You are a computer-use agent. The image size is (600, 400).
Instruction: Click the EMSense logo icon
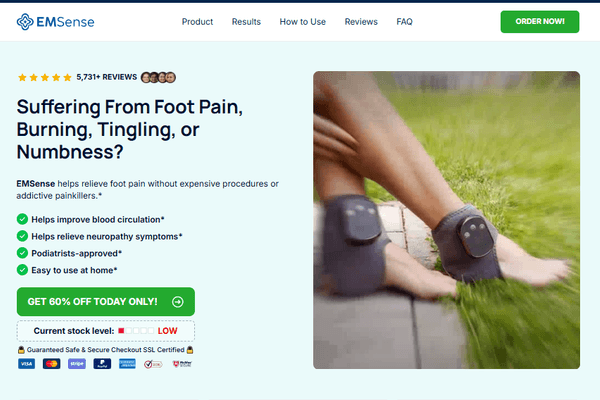[x=25, y=22]
